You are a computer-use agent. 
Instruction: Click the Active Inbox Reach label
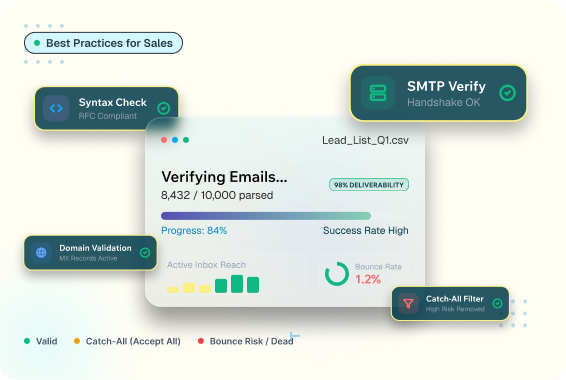point(206,265)
